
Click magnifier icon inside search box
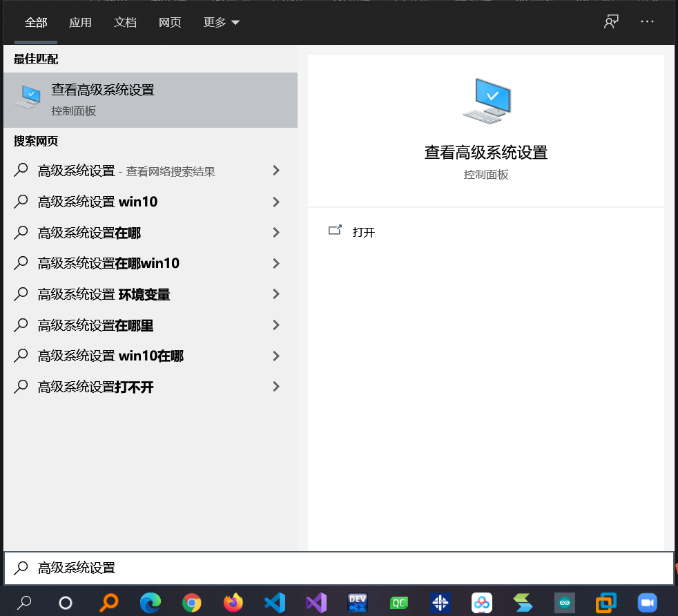(x=21, y=568)
